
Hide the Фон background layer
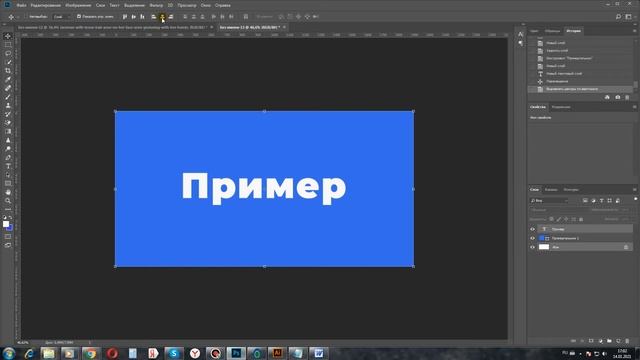[x=532, y=247]
